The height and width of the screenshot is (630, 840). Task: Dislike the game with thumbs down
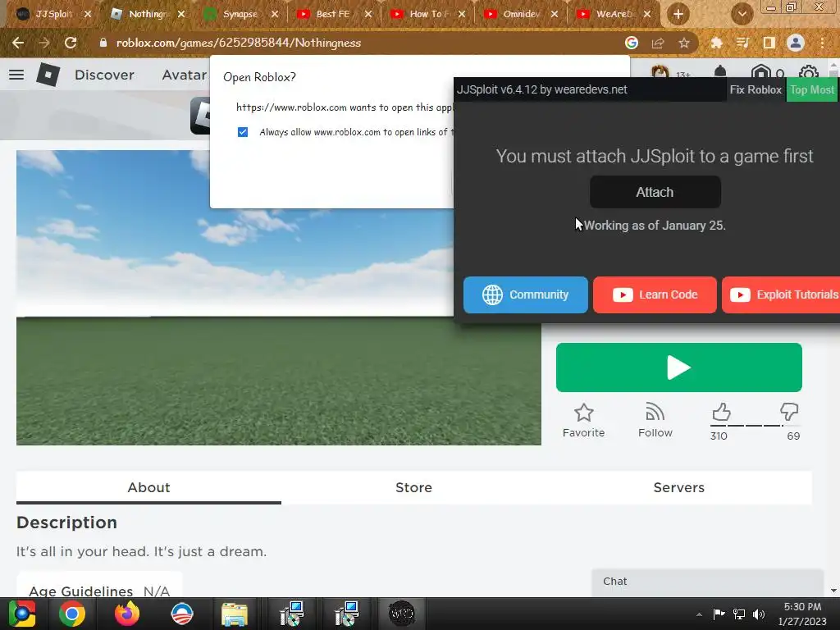(x=789, y=412)
